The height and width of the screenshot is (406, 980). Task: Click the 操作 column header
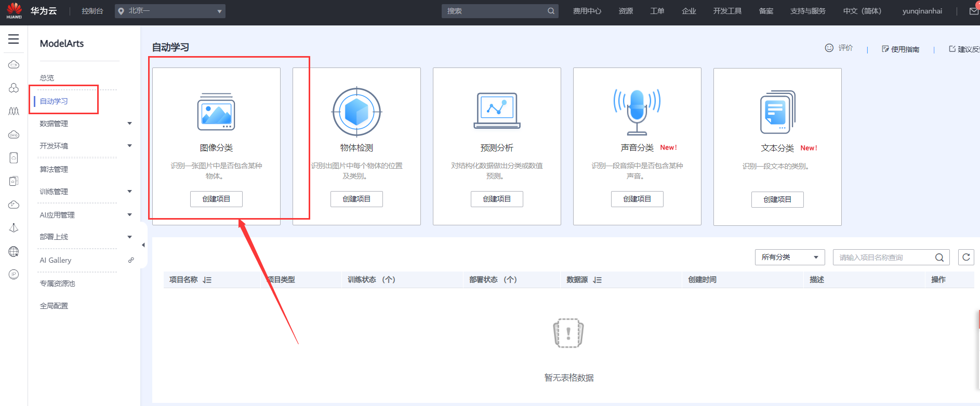(x=938, y=280)
